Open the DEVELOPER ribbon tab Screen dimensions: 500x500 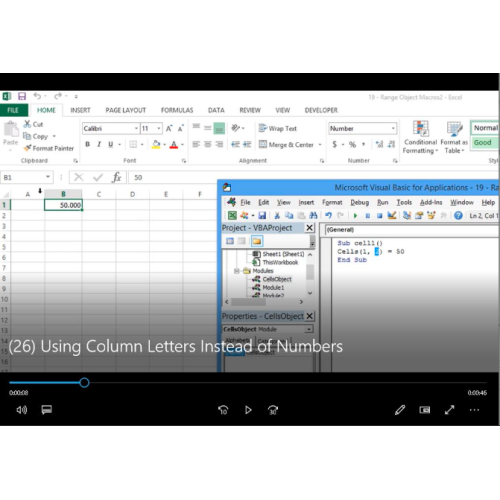(321, 110)
